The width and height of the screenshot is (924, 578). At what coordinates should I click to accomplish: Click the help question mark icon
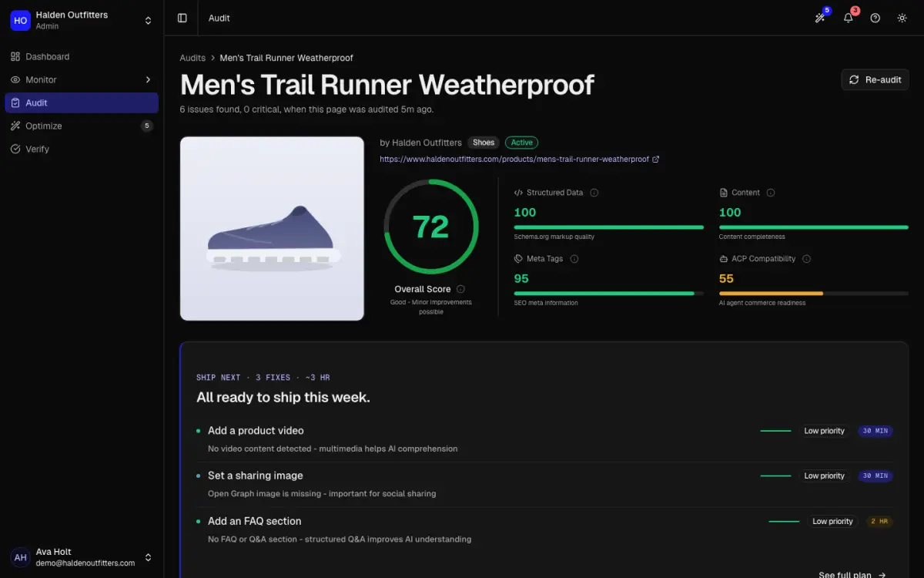click(875, 18)
